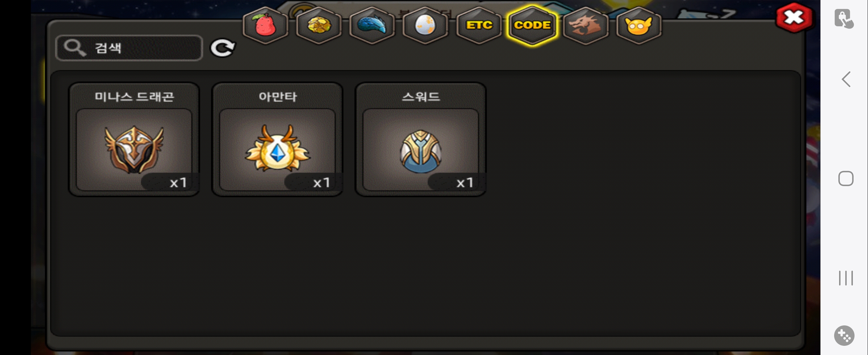Click the magnifying glass search icon

(74, 47)
